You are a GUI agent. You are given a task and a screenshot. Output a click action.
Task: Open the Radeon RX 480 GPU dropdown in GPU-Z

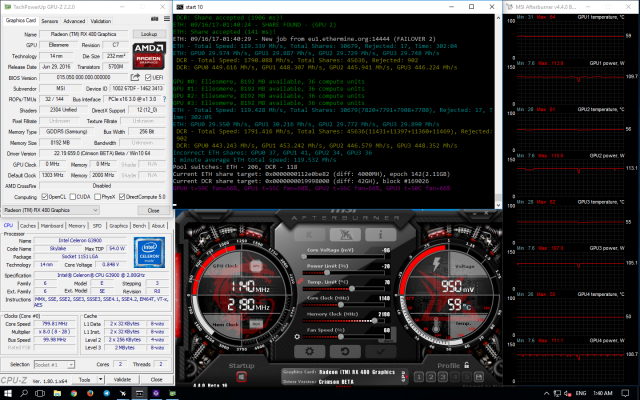51,210
